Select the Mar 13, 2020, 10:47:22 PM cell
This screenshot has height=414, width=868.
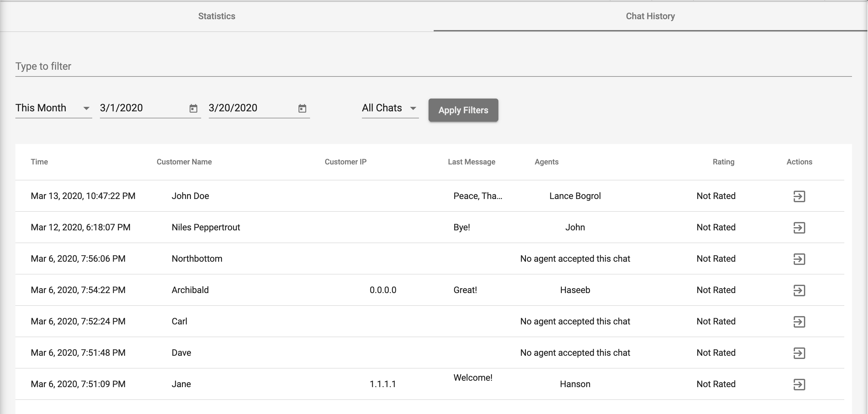click(83, 196)
